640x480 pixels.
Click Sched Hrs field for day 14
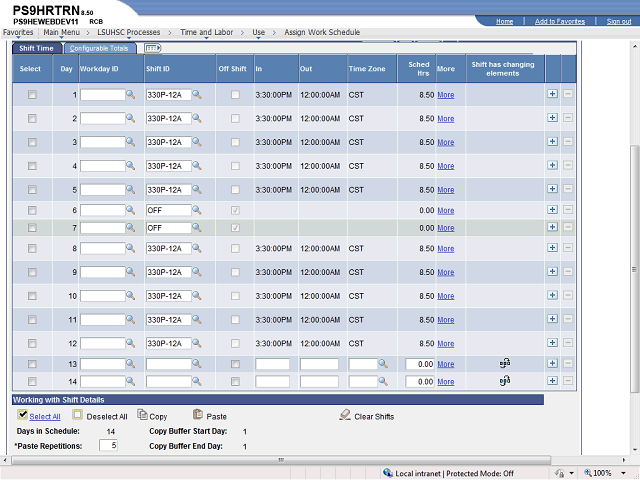point(420,381)
